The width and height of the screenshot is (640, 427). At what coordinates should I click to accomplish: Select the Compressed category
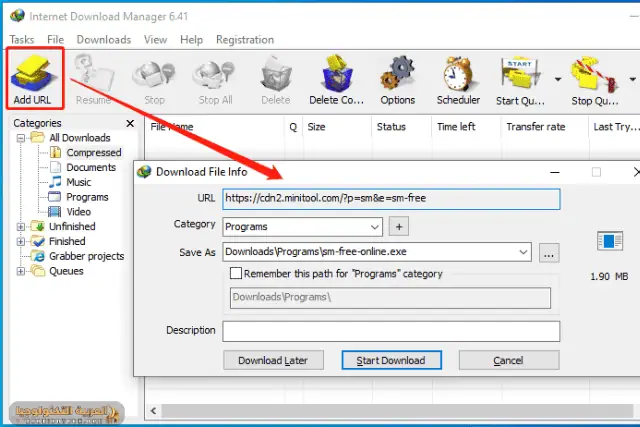tap(94, 153)
